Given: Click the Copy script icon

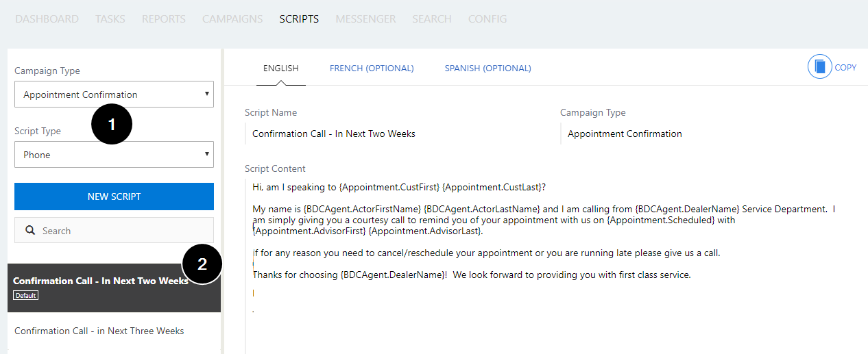Looking at the screenshot, I should [x=819, y=67].
